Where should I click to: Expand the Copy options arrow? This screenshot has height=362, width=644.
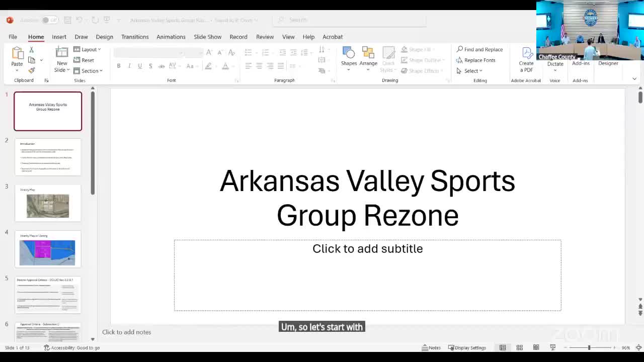(41, 60)
